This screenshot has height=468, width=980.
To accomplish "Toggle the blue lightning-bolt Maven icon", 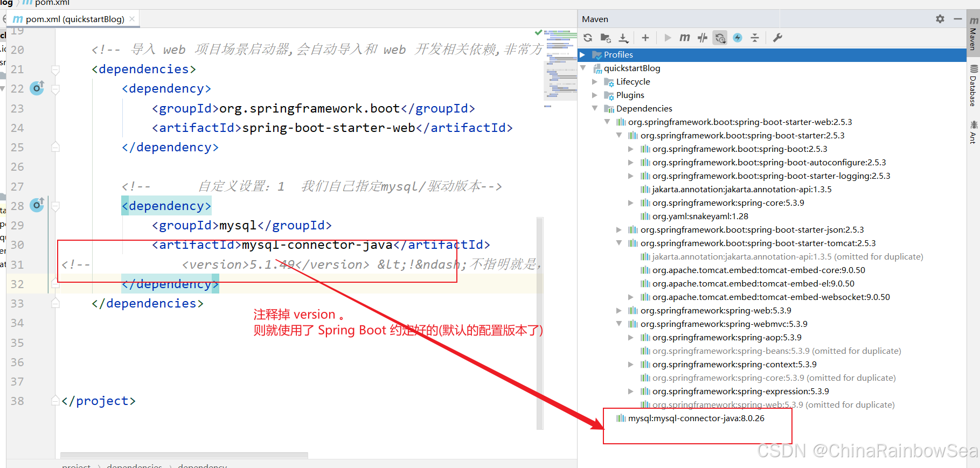I will 738,38.
